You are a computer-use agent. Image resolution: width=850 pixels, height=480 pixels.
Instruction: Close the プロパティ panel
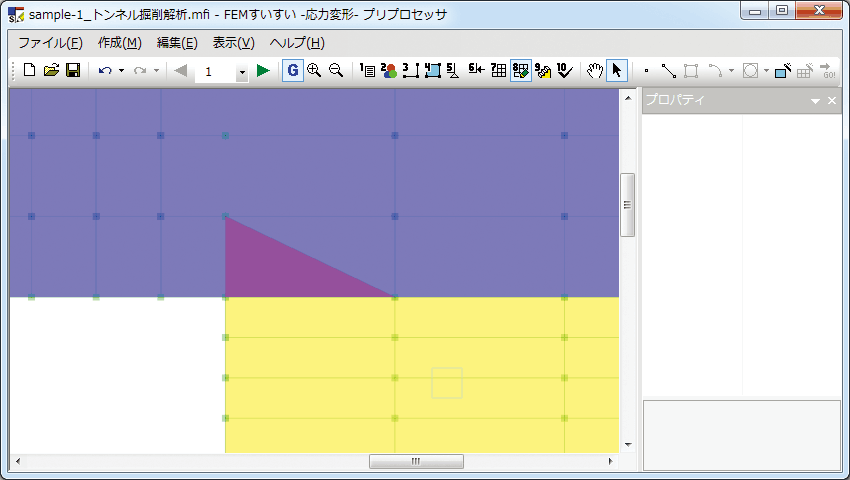click(832, 100)
